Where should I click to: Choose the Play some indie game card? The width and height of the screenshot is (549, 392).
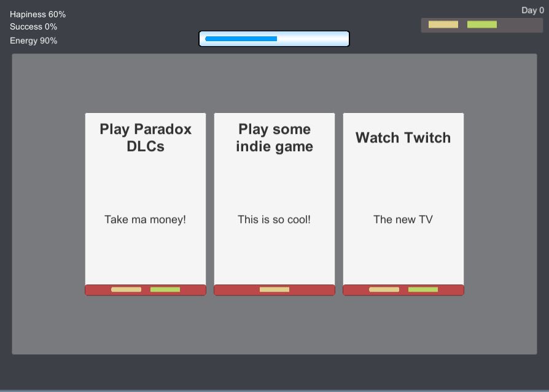click(x=274, y=204)
